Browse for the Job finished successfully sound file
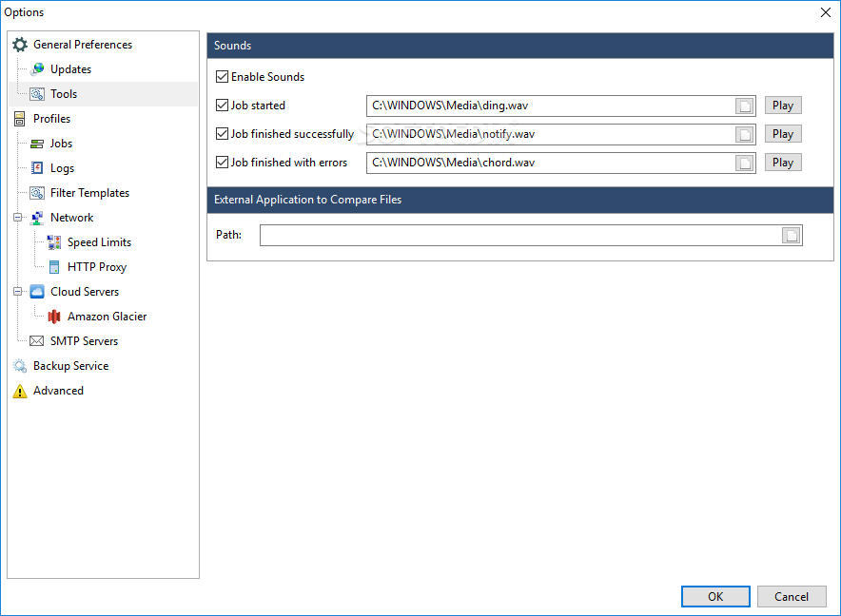 point(745,135)
